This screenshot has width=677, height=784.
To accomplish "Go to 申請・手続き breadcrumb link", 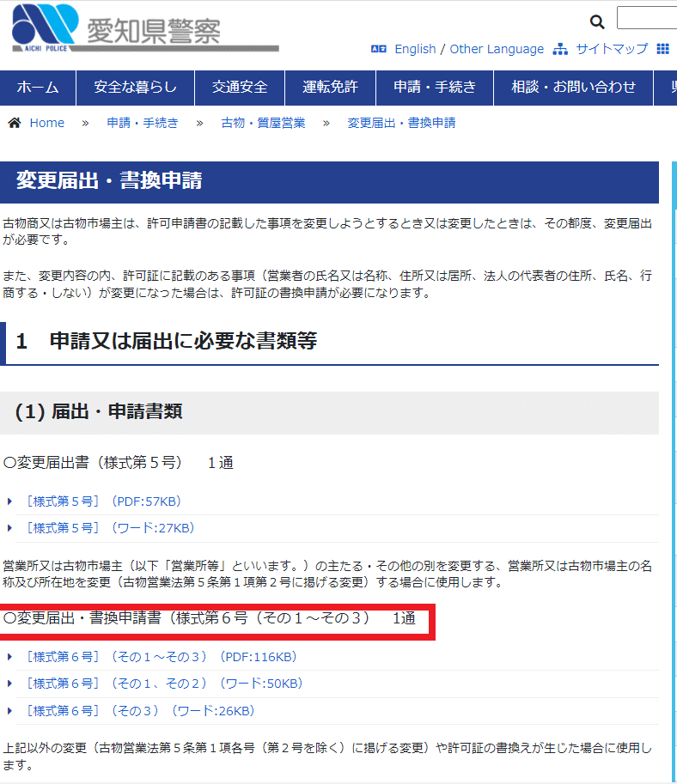I will [143, 123].
